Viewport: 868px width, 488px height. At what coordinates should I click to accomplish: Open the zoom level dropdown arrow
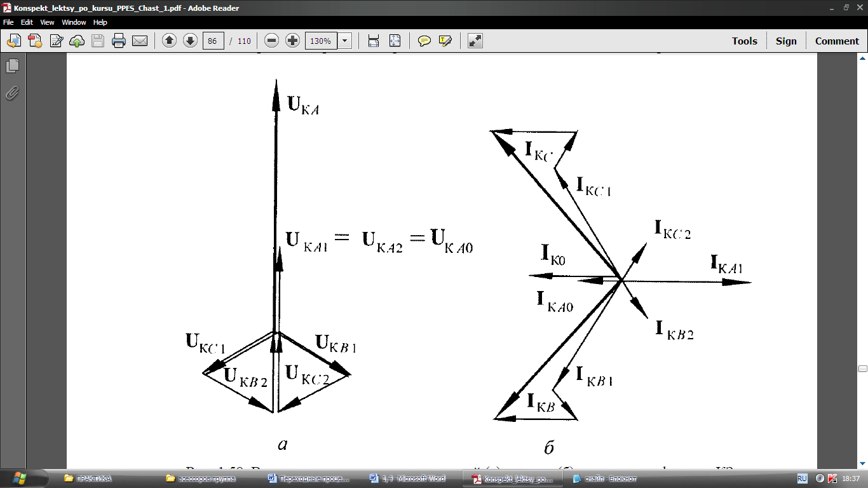(344, 41)
